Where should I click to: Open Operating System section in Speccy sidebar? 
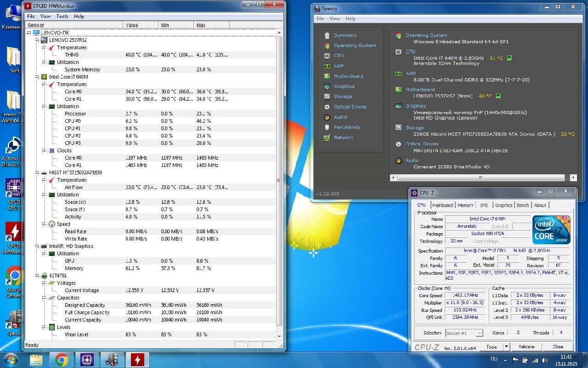[x=355, y=46]
